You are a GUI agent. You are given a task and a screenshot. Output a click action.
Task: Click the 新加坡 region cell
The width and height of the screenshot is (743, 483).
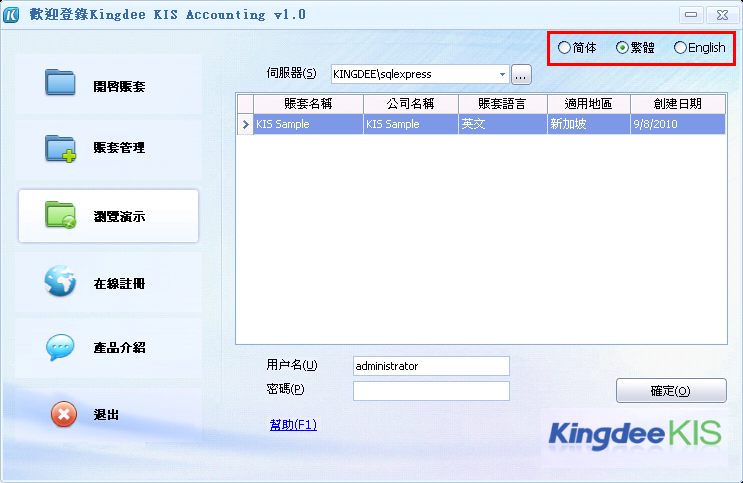[589, 124]
